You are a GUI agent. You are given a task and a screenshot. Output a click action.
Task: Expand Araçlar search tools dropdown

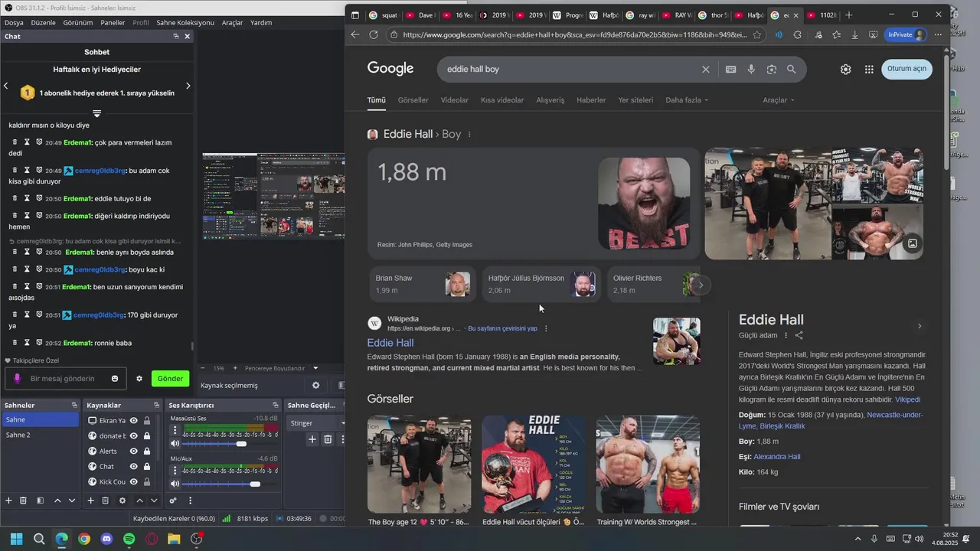[x=779, y=100]
